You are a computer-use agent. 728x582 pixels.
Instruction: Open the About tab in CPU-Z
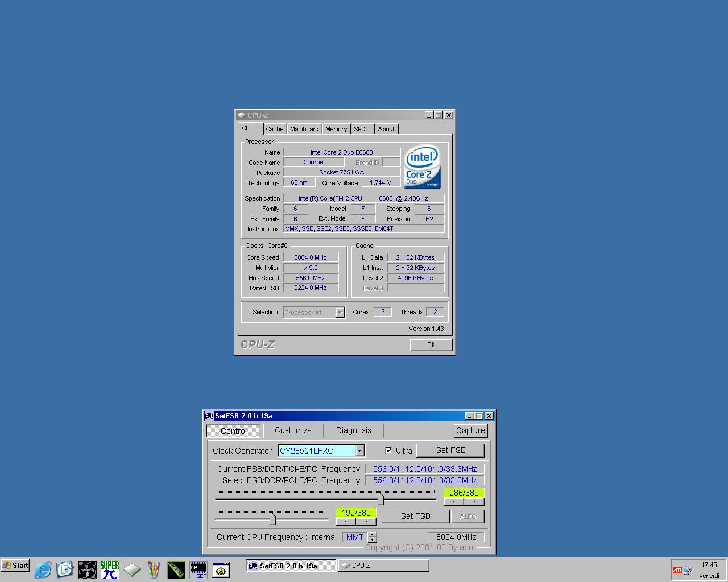click(x=386, y=130)
